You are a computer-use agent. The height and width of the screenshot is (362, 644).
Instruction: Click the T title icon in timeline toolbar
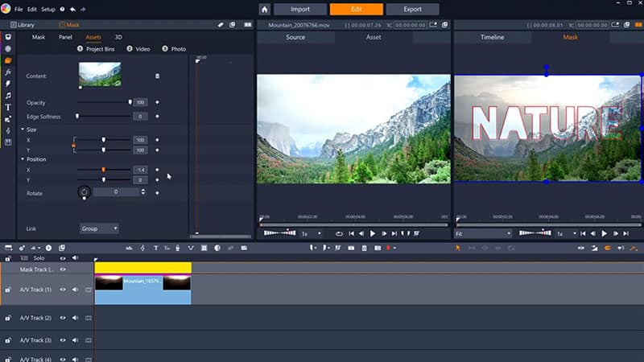pyautogui.click(x=155, y=248)
